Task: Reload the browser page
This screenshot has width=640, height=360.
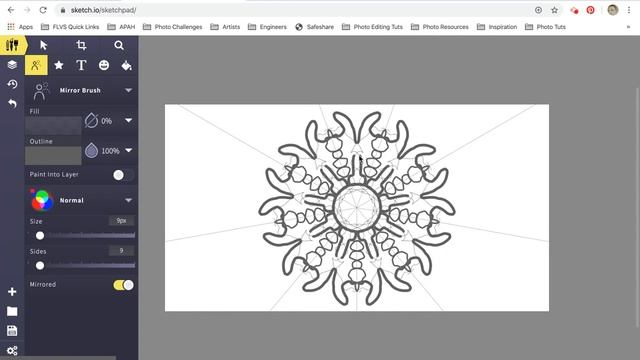Action: coord(43,10)
